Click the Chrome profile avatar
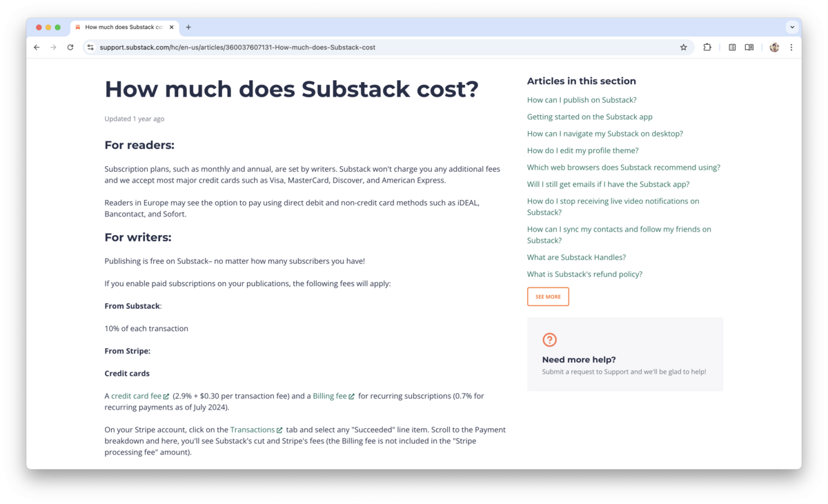Viewport: 828px width, 504px height. pyautogui.click(x=773, y=47)
